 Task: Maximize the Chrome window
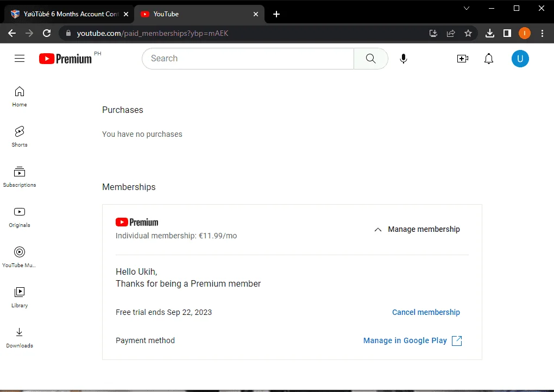517,8
